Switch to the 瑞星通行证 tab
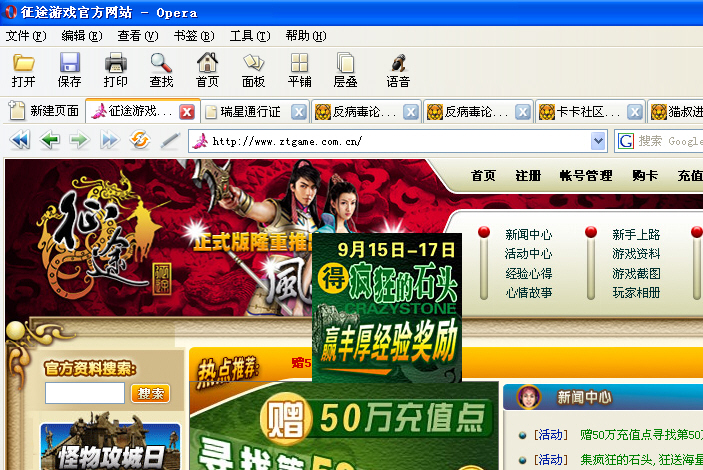 point(250,112)
